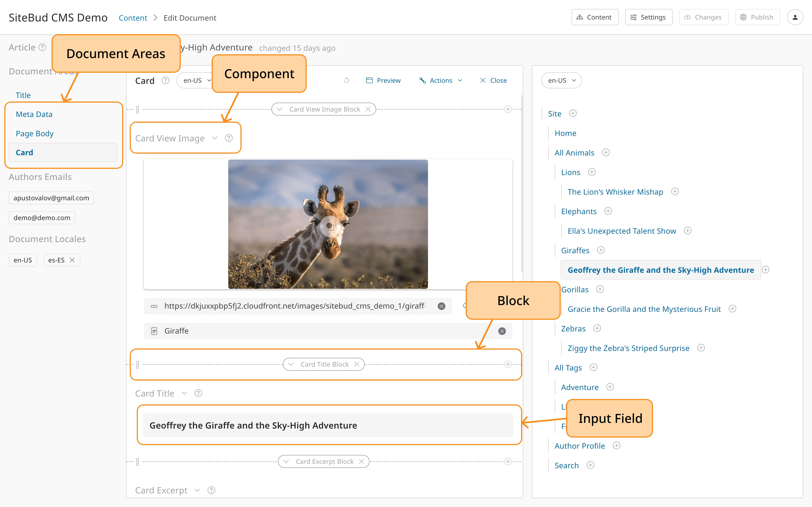
Task: Add child under Lions with plus icon
Action: 592,172
